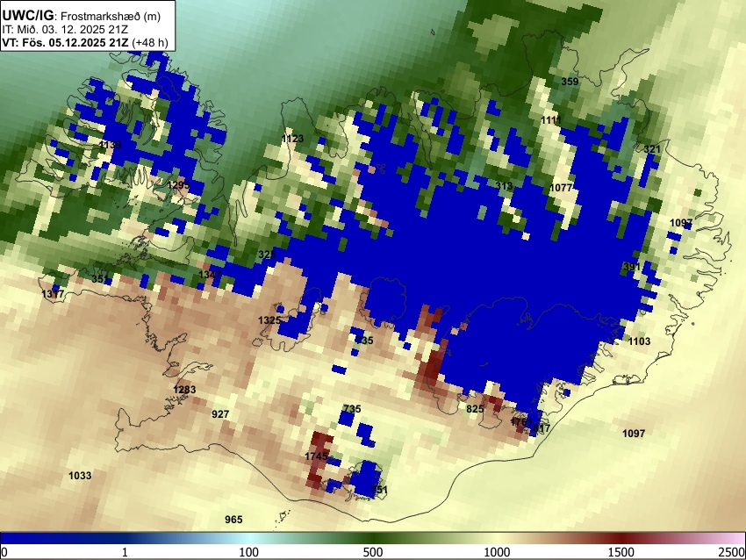Screen dimensions: 746x560
Task: Click the valid time line 'VT: Fös. 05.12.2025 21Z (+48 h)'
Action: click(85, 42)
